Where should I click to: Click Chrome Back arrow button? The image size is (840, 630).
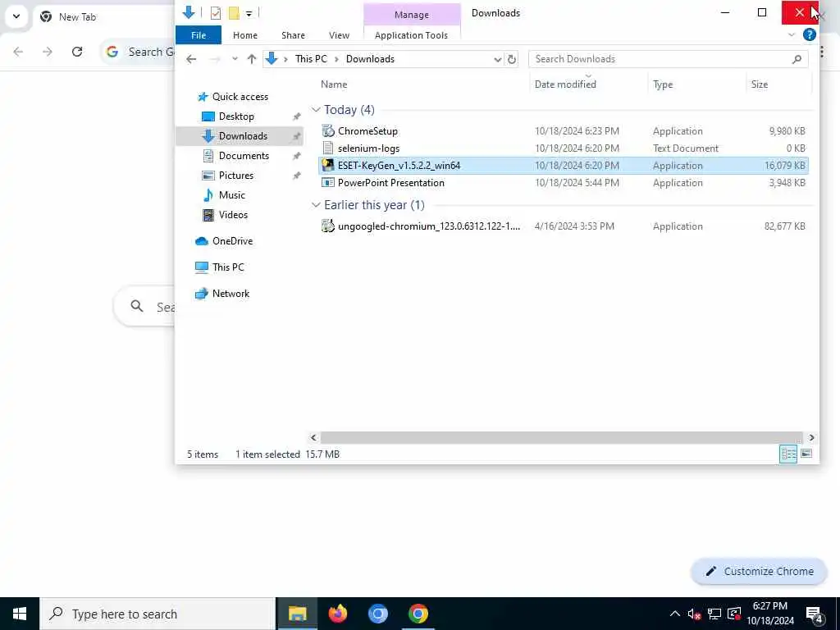click(x=18, y=52)
